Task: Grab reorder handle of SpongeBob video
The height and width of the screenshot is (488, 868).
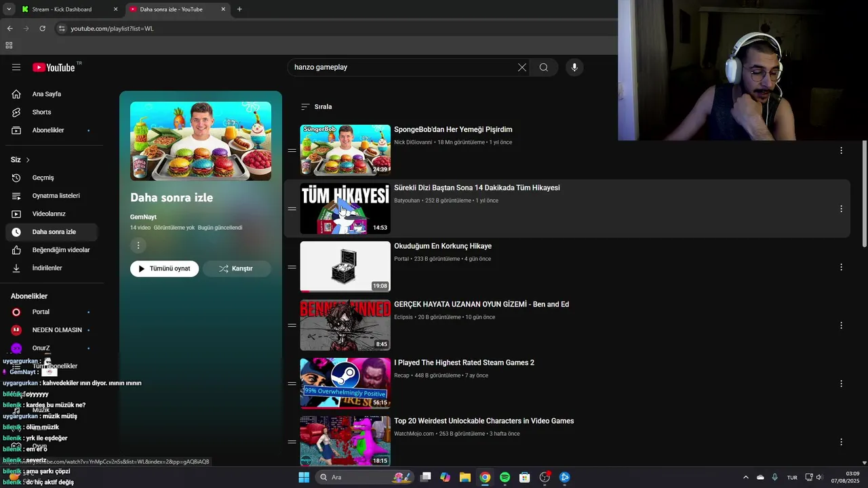Action: coord(292,150)
